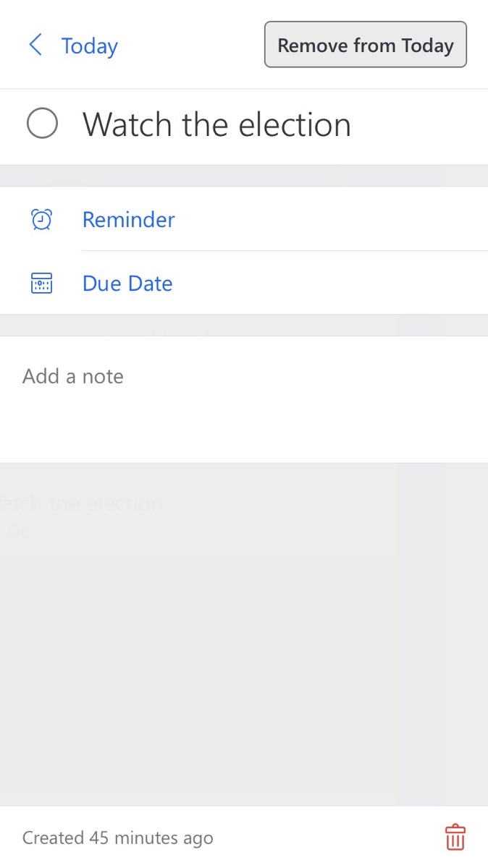Click the gray empty area above footer
This screenshot has width=488, height=868.
point(243,687)
